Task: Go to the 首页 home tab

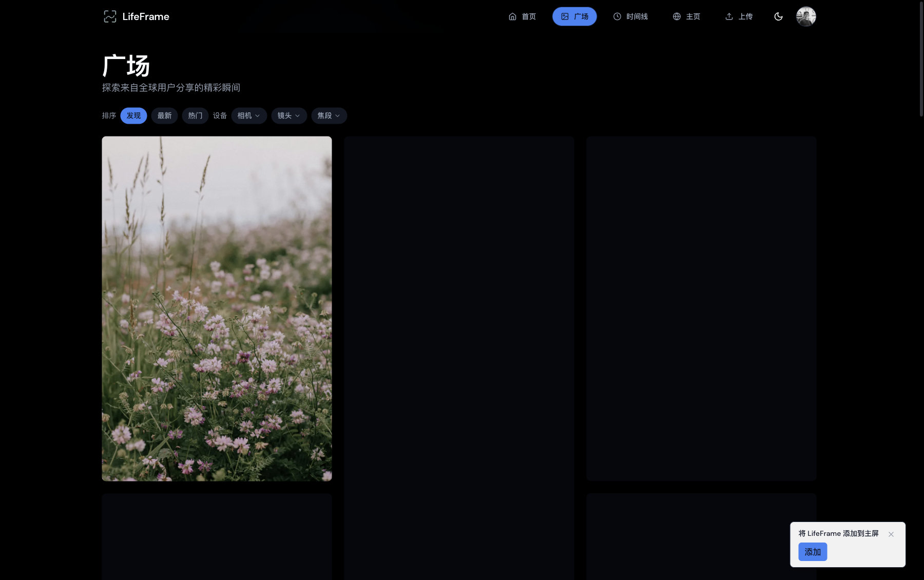Action: tap(522, 16)
